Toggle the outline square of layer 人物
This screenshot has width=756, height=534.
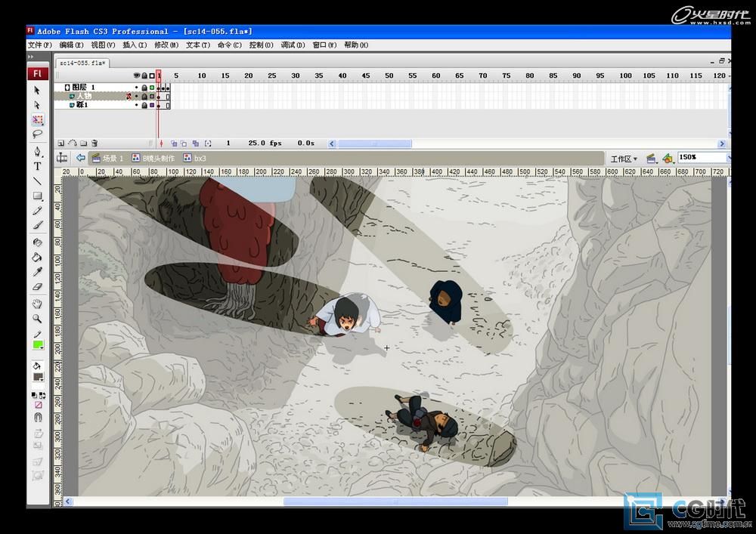click(152, 97)
